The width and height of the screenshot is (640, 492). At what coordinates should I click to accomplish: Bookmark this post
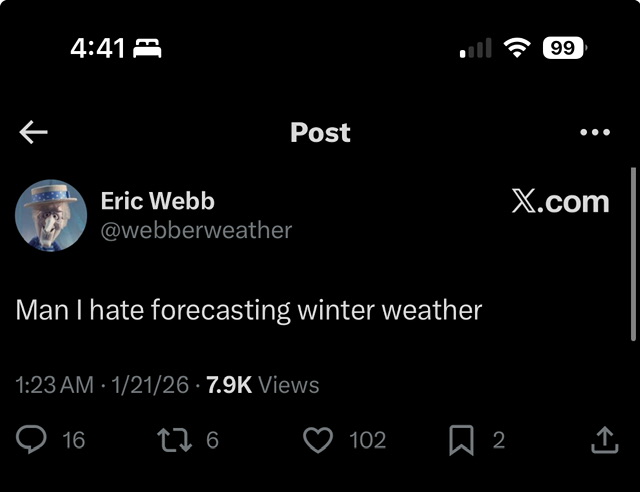click(x=463, y=439)
